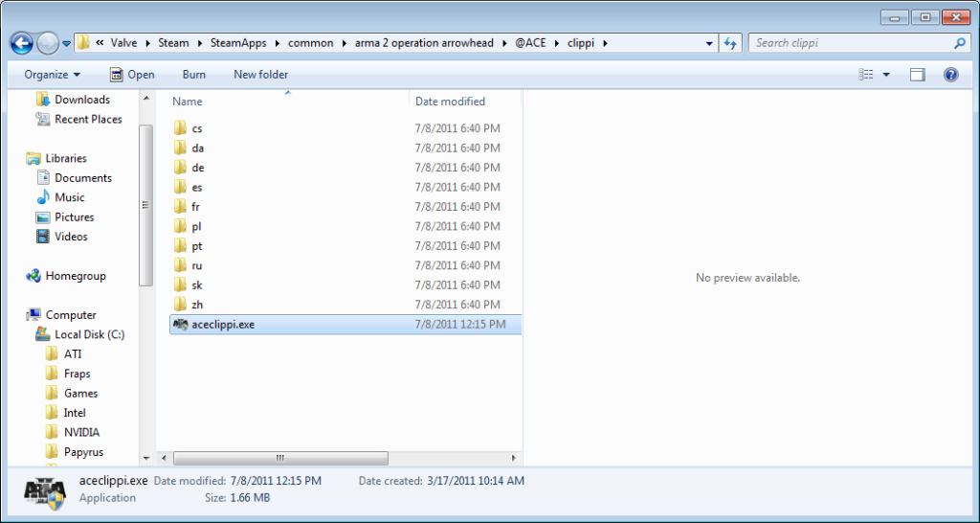
Task: Click the file list horizontal scrollbar
Action: click(x=280, y=458)
